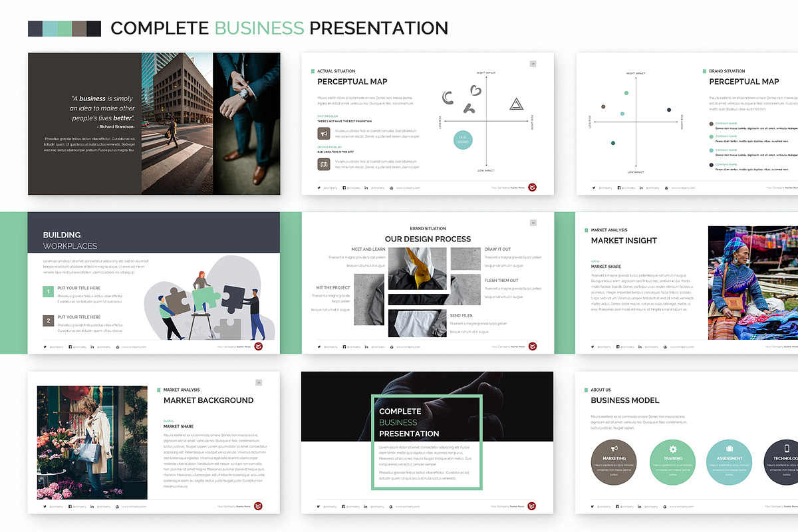
Task: Click the Draw It Out label
Action: tap(498, 249)
